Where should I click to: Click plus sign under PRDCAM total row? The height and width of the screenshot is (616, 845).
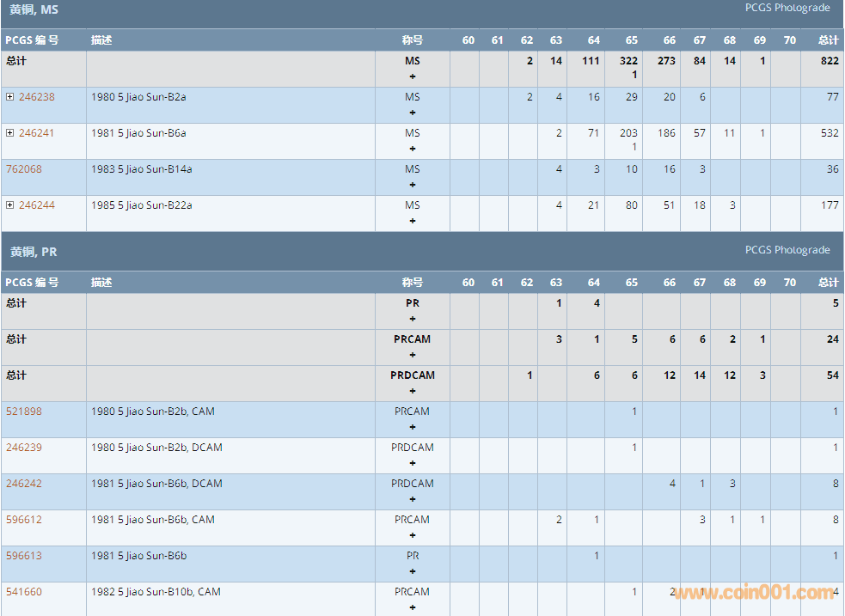pos(413,391)
